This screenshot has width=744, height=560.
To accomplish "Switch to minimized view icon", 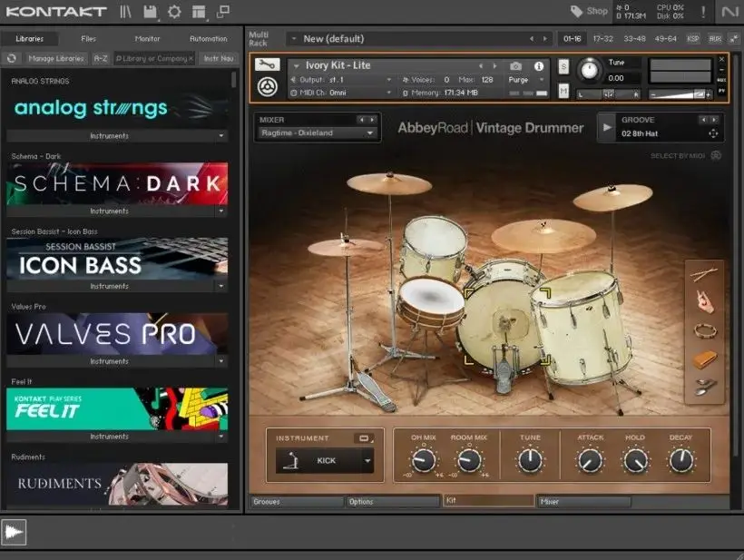I will click(x=223, y=12).
